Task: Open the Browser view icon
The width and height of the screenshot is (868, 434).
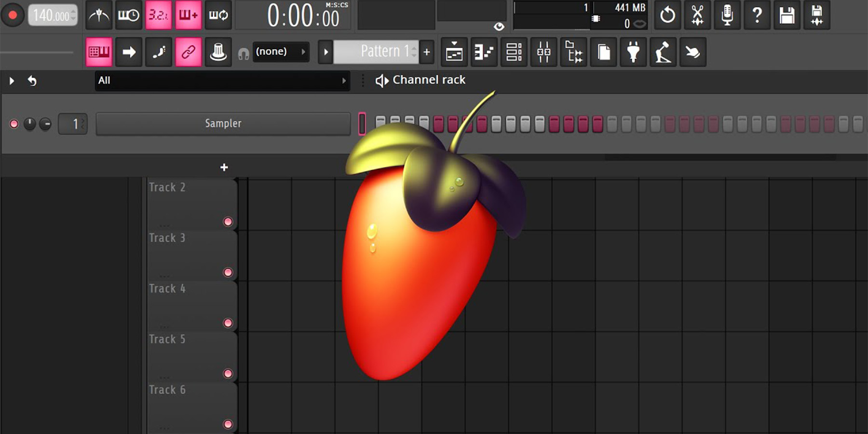Action: [x=573, y=52]
